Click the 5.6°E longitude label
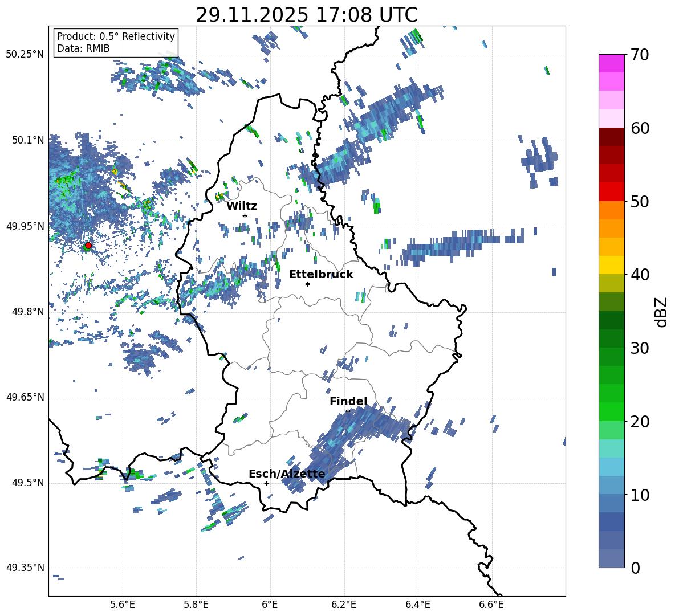The width and height of the screenshot is (675, 616). [123, 605]
